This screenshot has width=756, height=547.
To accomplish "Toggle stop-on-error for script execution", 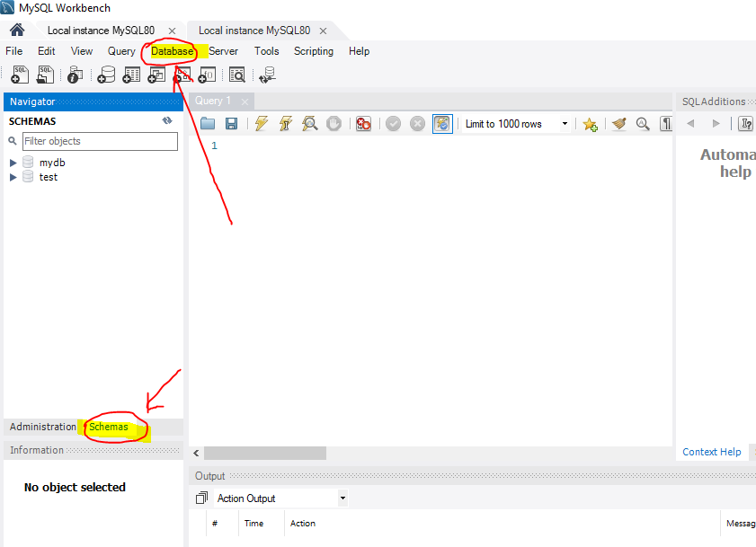I will 363,123.
